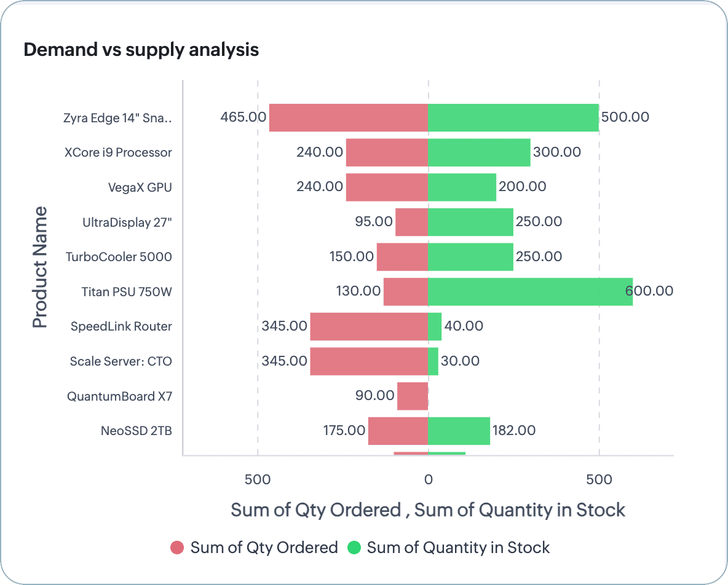This screenshot has width=728, height=585.
Task: Select the SpeedLink Router red bar
Action: [368, 326]
